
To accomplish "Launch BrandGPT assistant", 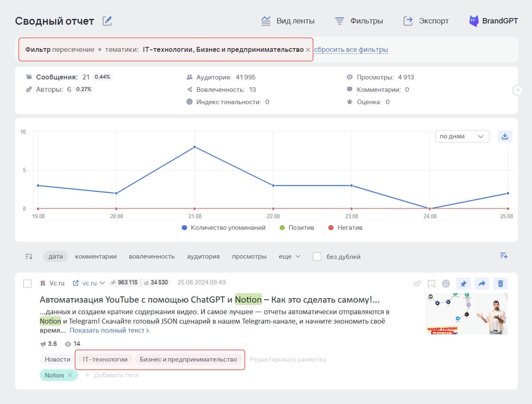I will [493, 21].
